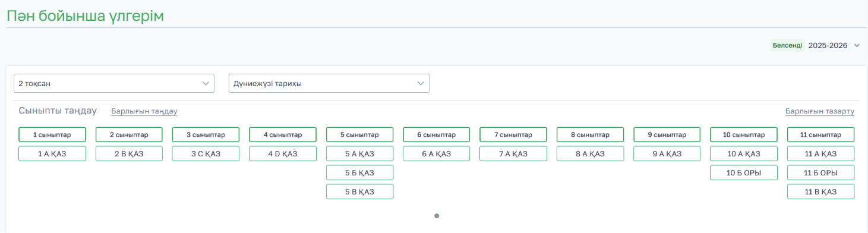868x233 pixels.
Task: Pick class 5 Б ҚАЗ
Action: coord(359,173)
